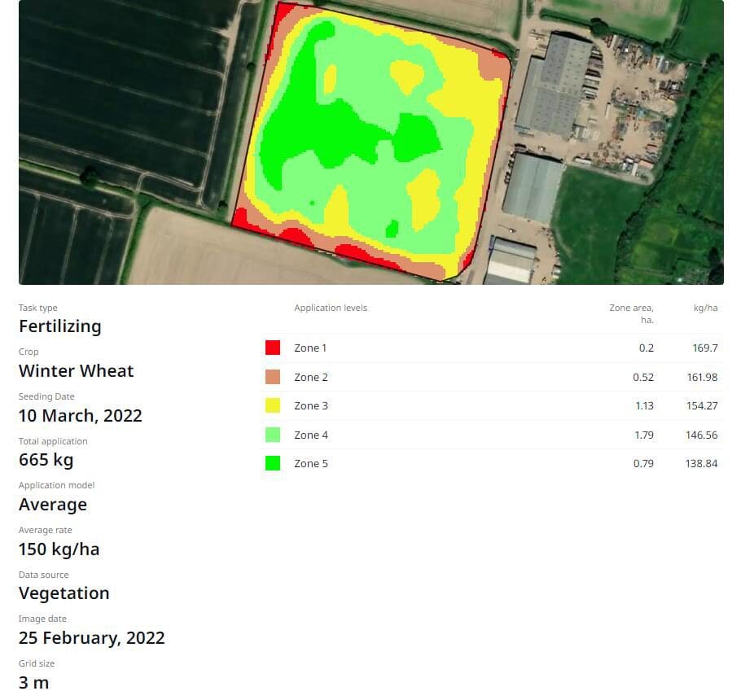
Task: Click the red Zone 1 color swatch
Action: tap(273, 348)
